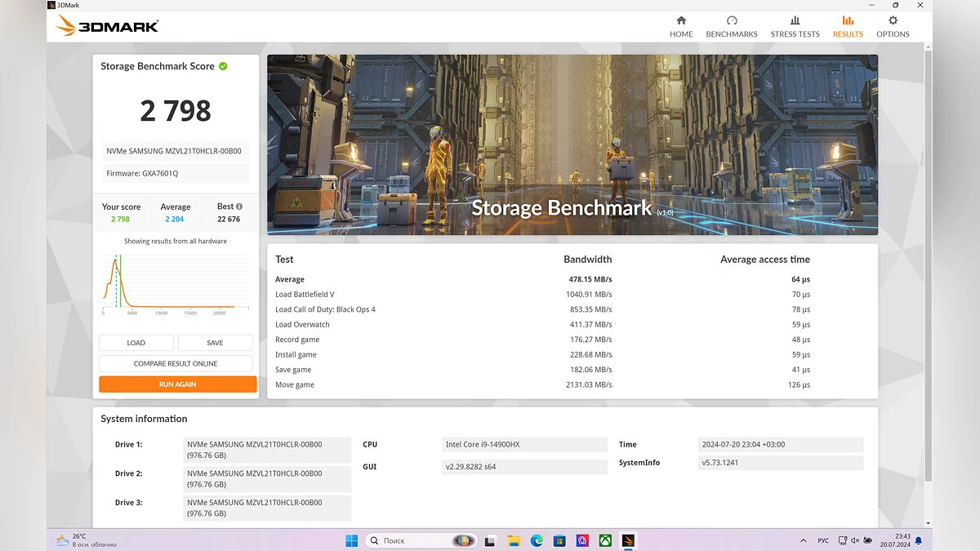Open the Windows Start menu

pos(351,540)
